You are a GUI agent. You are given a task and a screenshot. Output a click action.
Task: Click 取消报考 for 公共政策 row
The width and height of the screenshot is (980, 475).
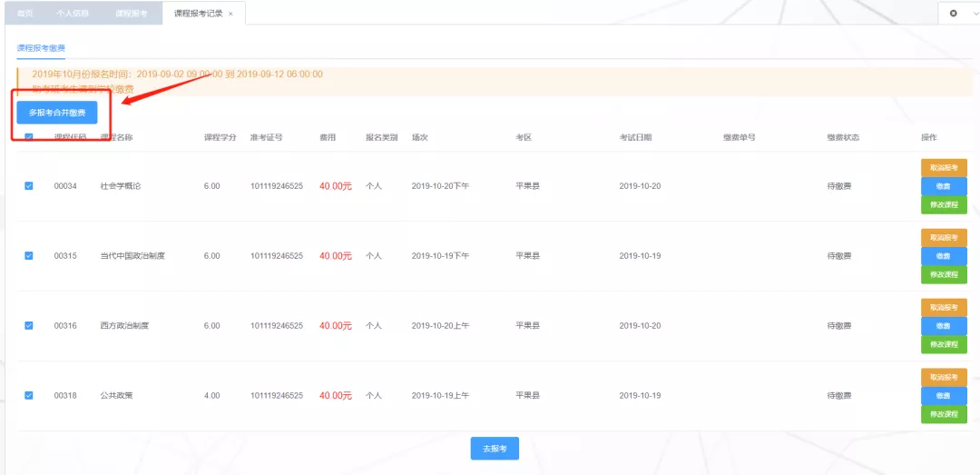[944, 377]
